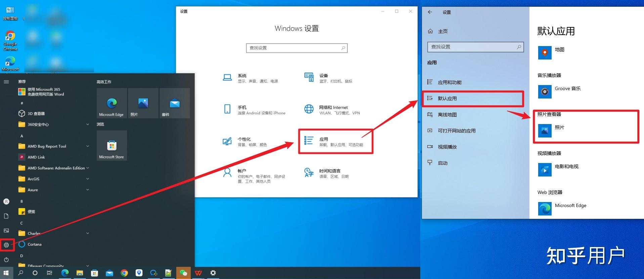644x279 pixels.
Task: Open 手机 category in Windows 设置
Action: point(254,110)
